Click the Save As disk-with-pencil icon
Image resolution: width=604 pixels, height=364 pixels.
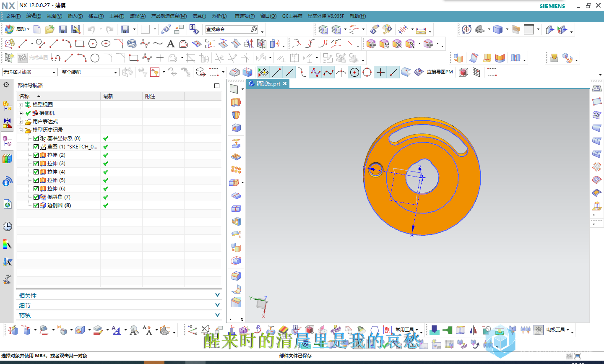click(75, 29)
